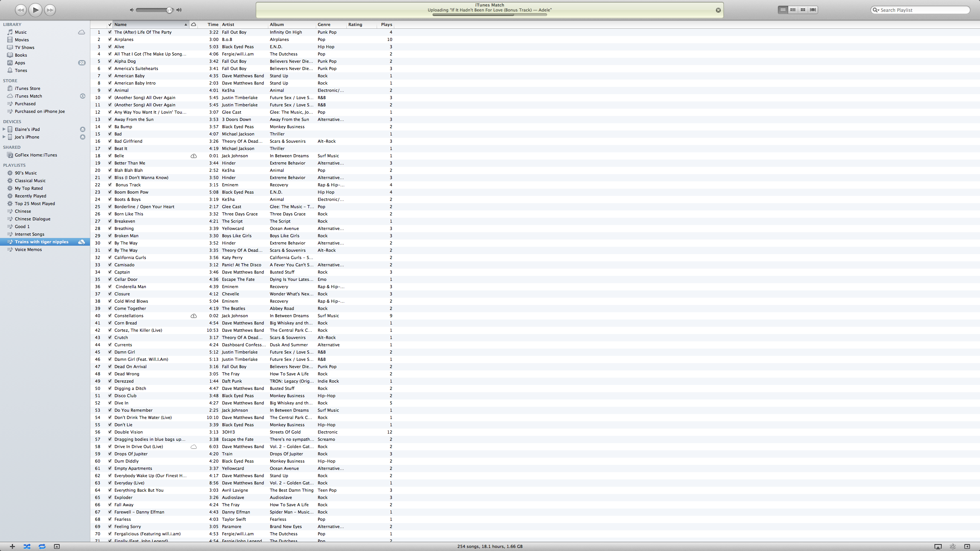The width and height of the screenshot is (980, 551).
Task: Open TV Shows in the sidebar
Action: click(24, 47)
